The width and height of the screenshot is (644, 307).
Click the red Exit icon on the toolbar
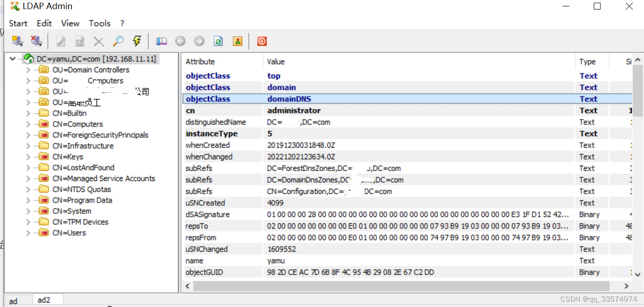coord(262,41)
